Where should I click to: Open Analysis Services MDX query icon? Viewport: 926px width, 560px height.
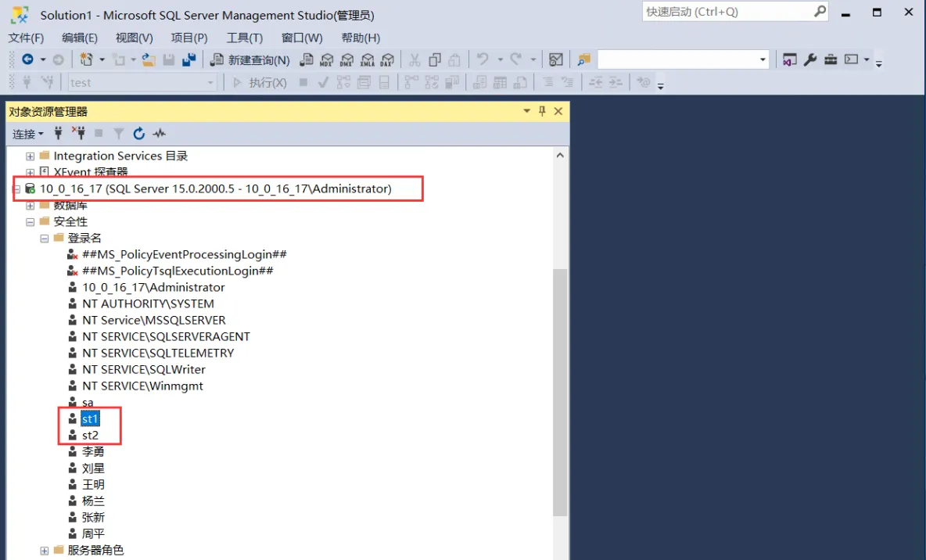327,59
